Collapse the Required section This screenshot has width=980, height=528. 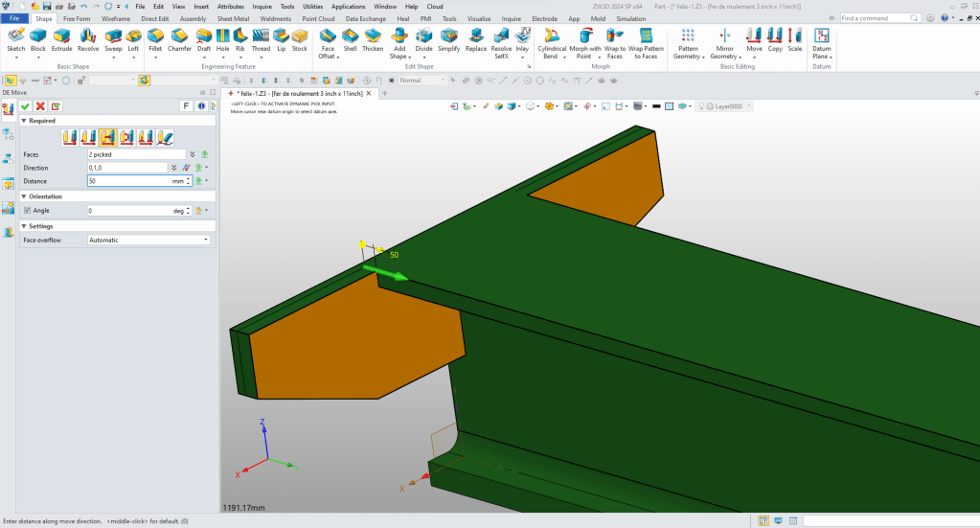tap(24, 121)
